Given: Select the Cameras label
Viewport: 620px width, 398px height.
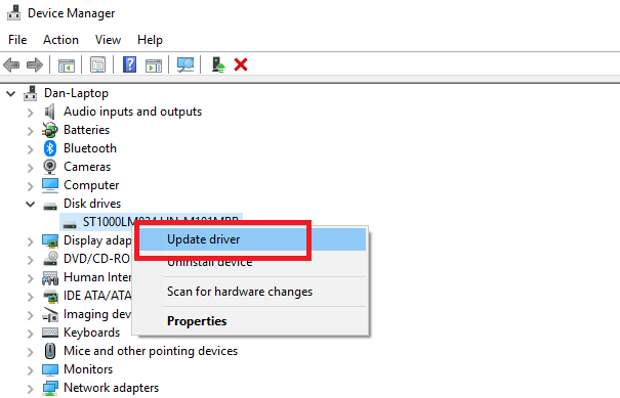Looking at the screenshot, I should (87, 167).
